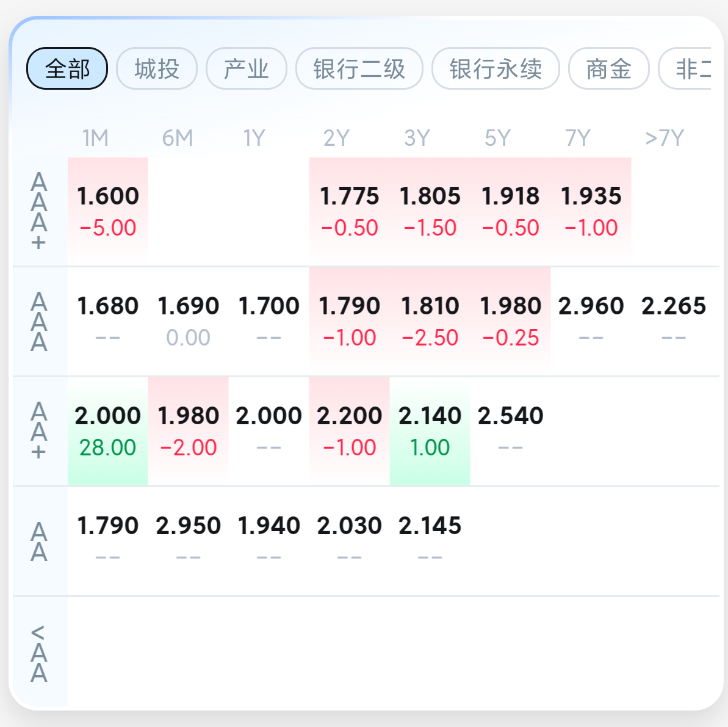Click the AAA+ 7Y cell showing 1.935
This screenshot has height=727, width=728.
(591, 212)
